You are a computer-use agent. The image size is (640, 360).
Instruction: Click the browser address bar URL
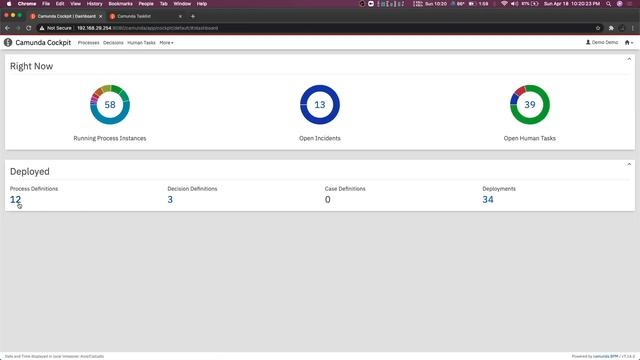(x=147, y=28)
